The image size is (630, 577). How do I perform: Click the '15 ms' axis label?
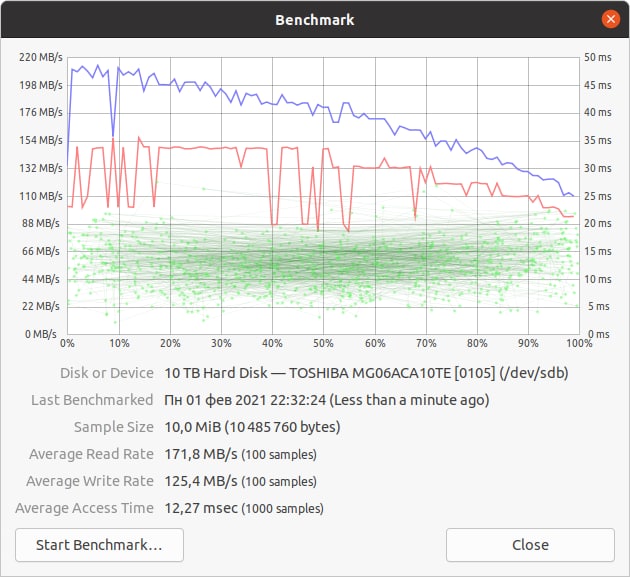tap(598, 251)
